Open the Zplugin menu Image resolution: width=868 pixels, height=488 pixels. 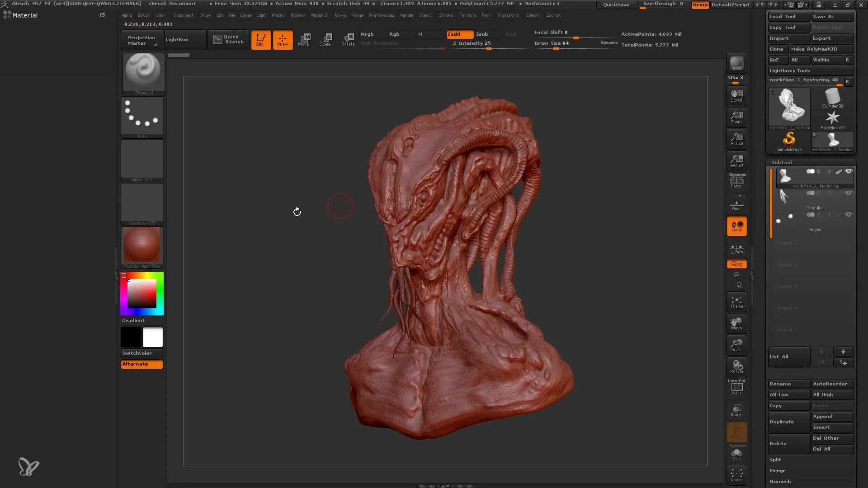tap(533, 15)
